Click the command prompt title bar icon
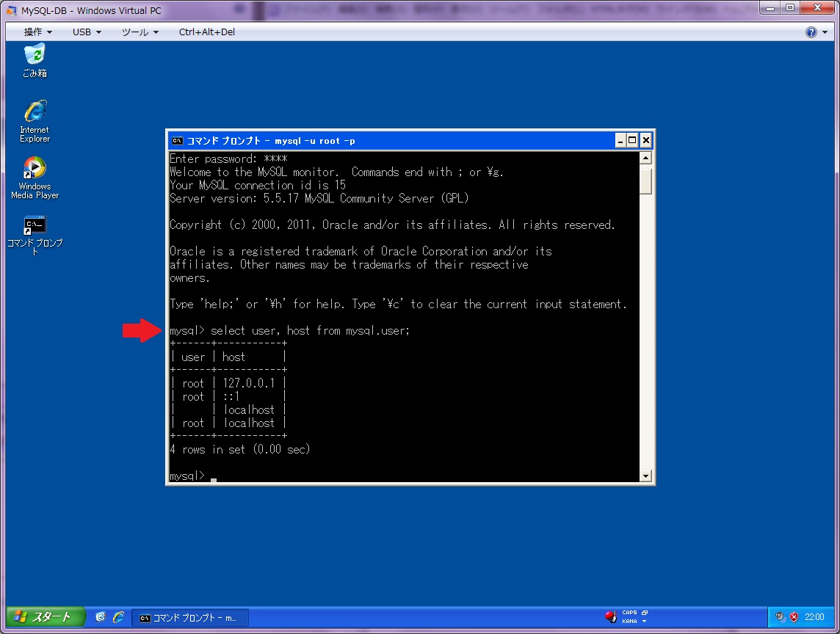The image size is (840, 634). pos(177,141)
